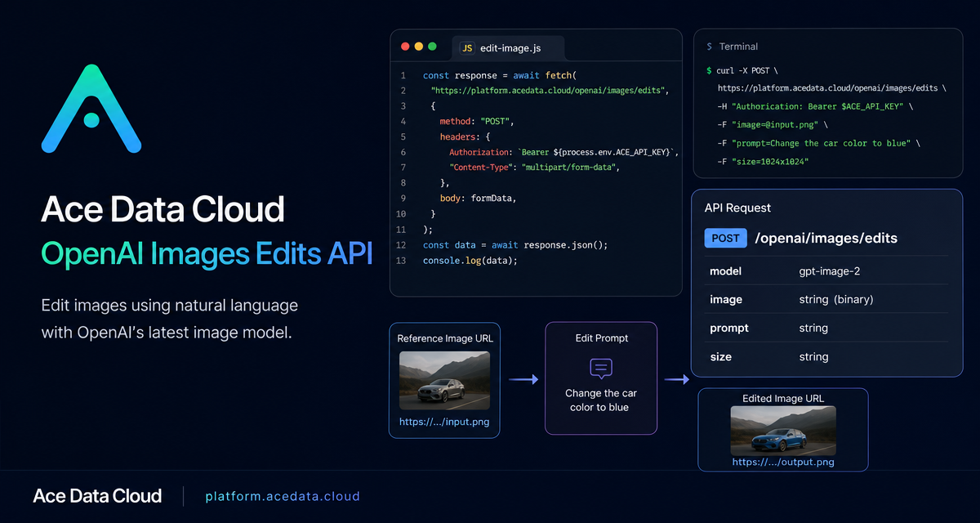The width and height of the screenshot is (980, 523).
Task: Click the Edited Image URL heading
Action: [783, 399]
